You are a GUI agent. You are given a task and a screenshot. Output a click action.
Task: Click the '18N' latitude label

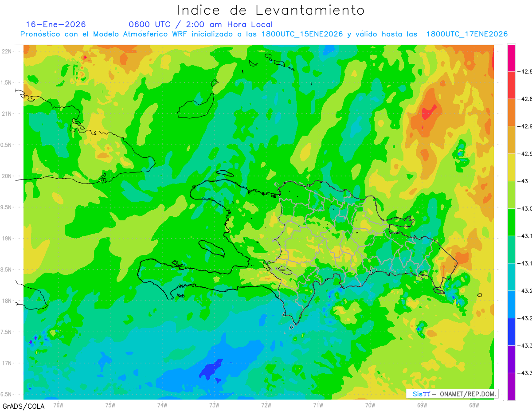click(x=7, y=301)
